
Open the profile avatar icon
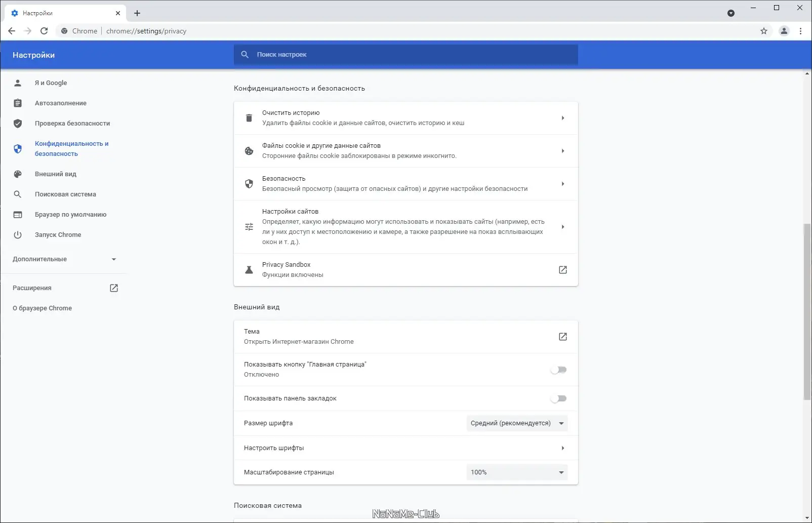coord(784,31)
